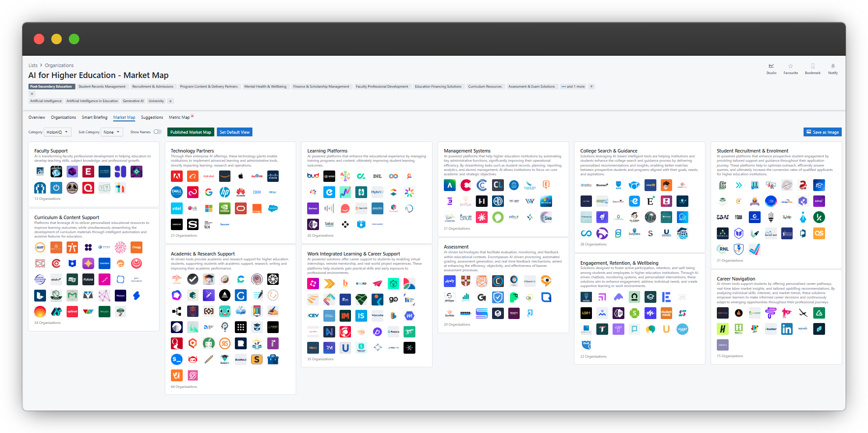The image size is (868, 433).
Task: Bookmark this market map
Action: click(x=813, y=66)
